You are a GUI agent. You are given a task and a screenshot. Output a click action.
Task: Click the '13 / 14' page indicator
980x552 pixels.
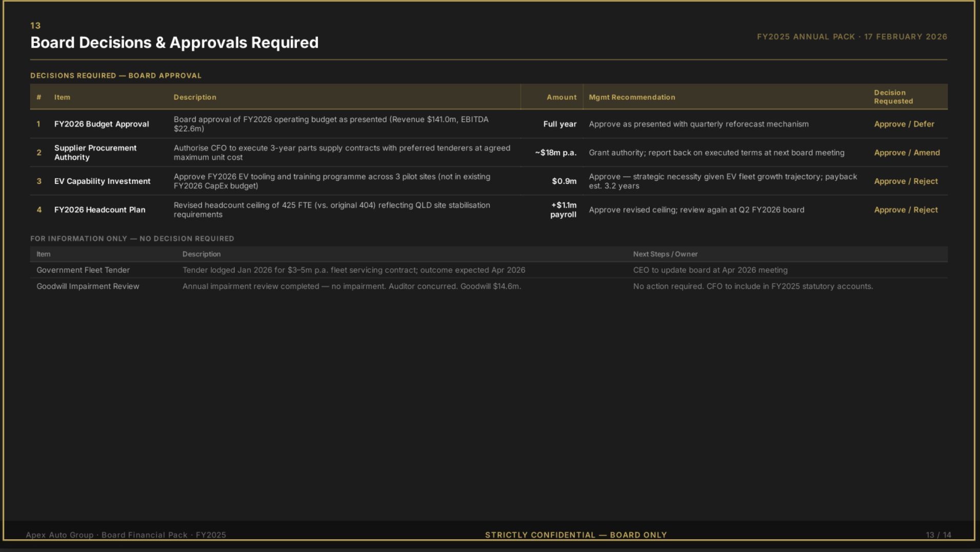pos(938,535)
